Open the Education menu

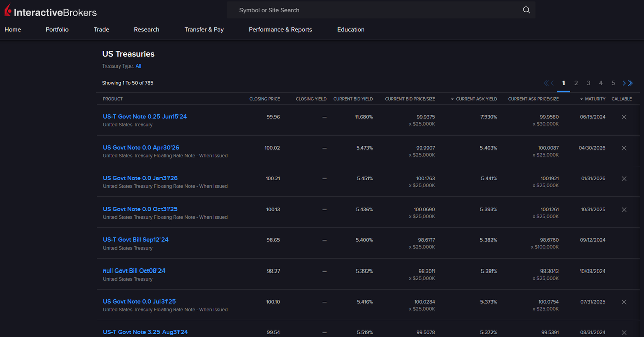(351, 30)
